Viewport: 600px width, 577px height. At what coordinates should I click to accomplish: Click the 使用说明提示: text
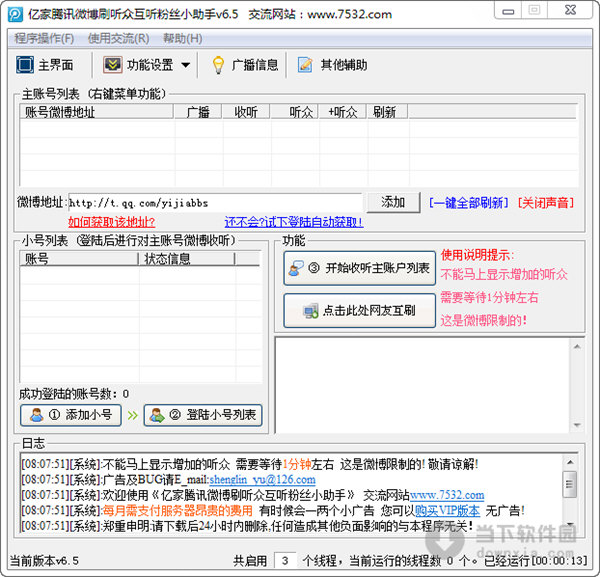478,255
